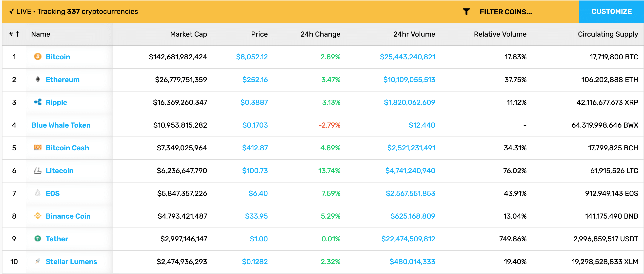This screenshot has width=644, height=274.
Task: Click the Binance Coin logo icon
Action: (38, 216)
